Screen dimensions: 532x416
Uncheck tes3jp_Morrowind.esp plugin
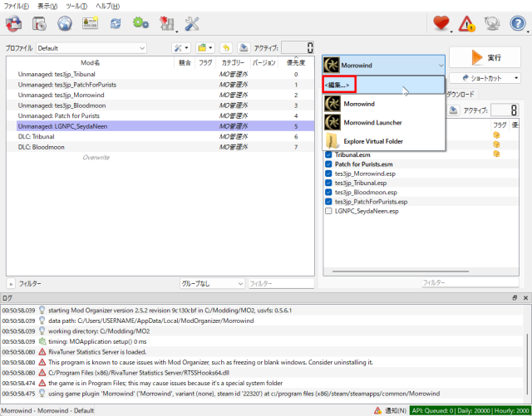[x=328, y=174]
